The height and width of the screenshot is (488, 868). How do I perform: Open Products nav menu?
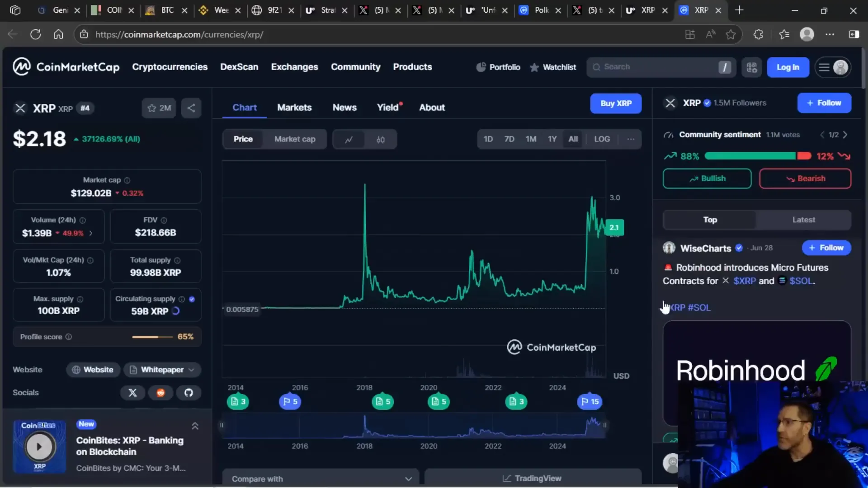[x=412, y=67]
